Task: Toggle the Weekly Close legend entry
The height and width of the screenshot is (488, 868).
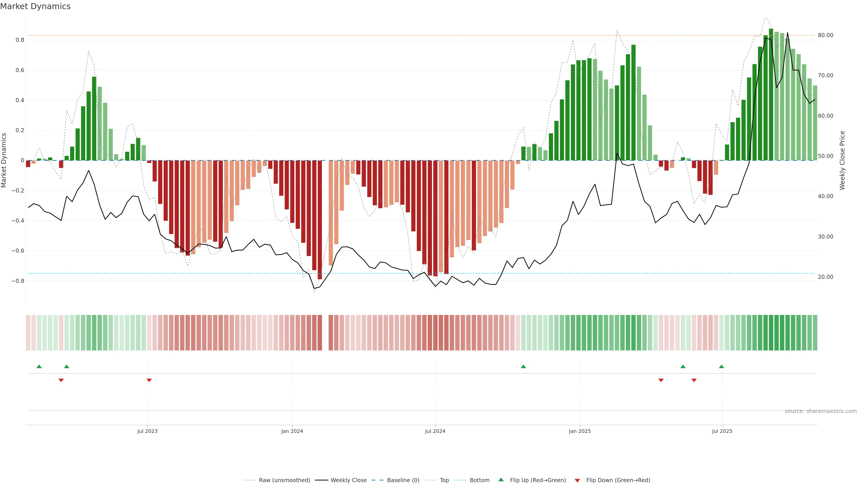Action: 348,480
